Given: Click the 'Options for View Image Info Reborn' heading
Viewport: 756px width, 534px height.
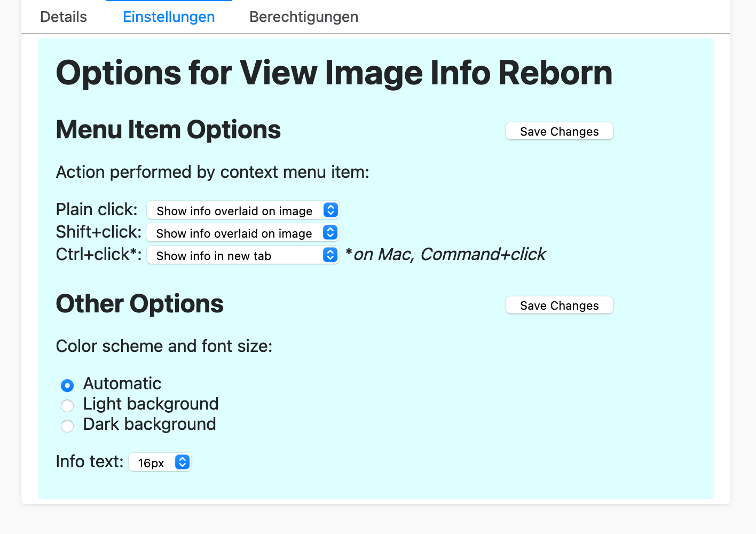Looking at the screenshot, I should (x=334, y=73).
